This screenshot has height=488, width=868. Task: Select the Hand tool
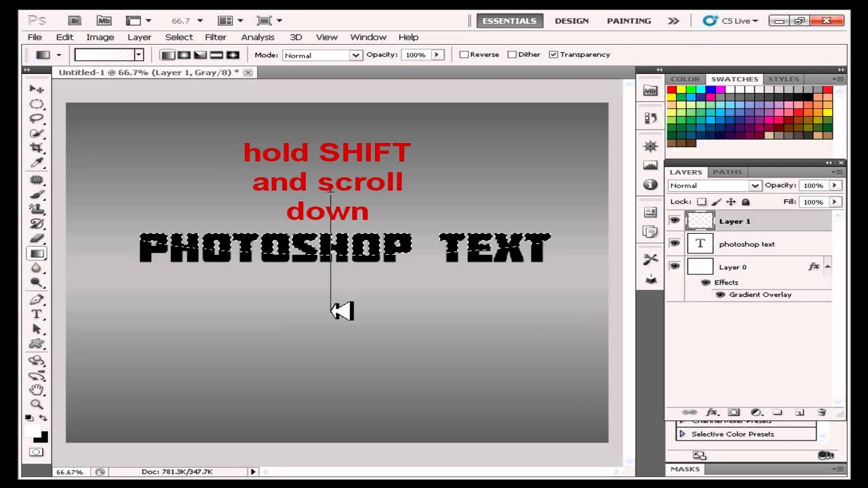pyautogui.click(x=37, y=390)
